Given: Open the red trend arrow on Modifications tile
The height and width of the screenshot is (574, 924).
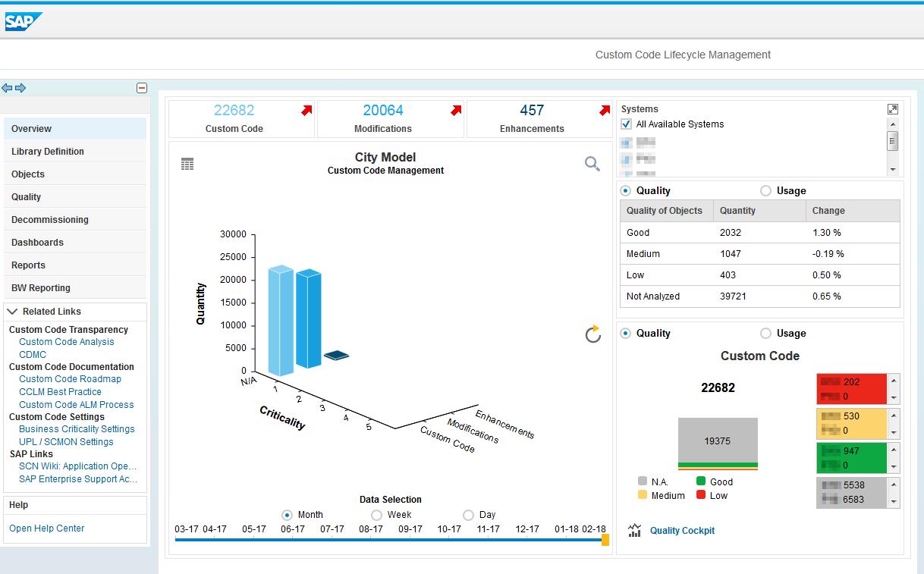Looking at the screenshot, I should pyautogui.click(x=456, y=111).
